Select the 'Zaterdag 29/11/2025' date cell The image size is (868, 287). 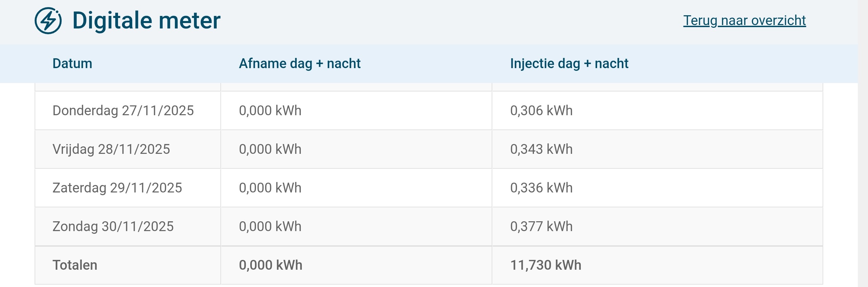(117, 188)
